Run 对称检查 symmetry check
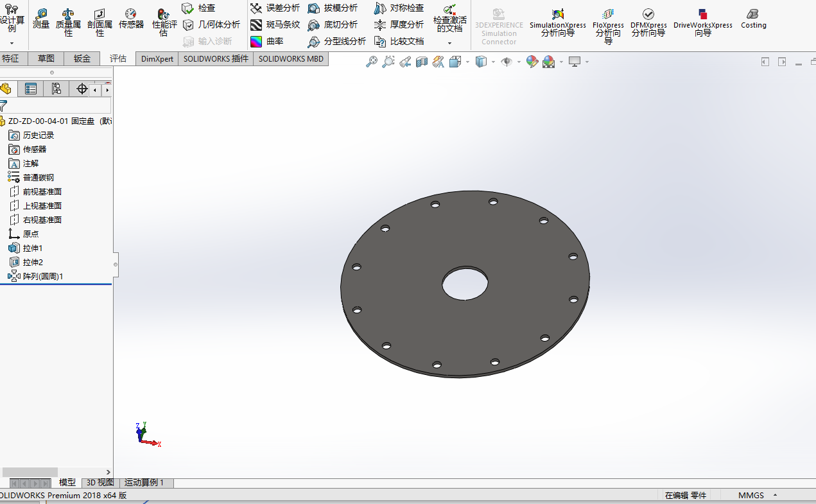Viewport: 816px width, 504px height. [399, 8]
